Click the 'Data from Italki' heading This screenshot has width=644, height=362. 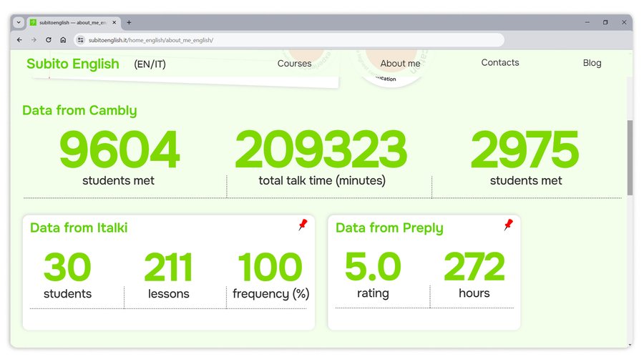coord(79,228)
